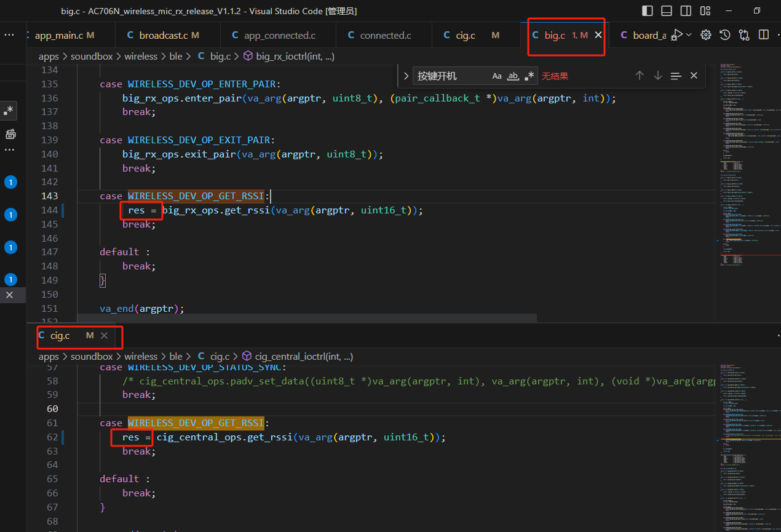Click ble breadcrumb in bottom editor

(176, 357)
